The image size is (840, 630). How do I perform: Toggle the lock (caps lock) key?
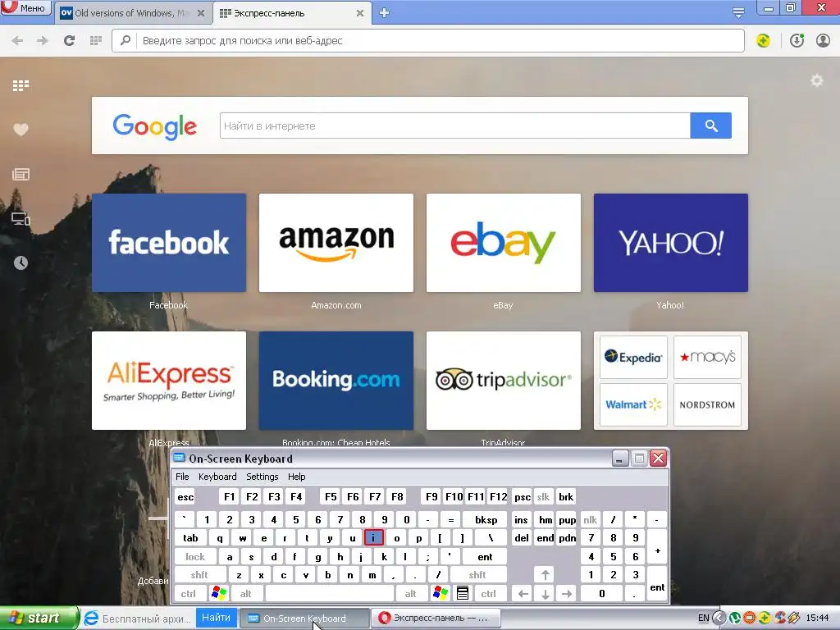[195, 557]
